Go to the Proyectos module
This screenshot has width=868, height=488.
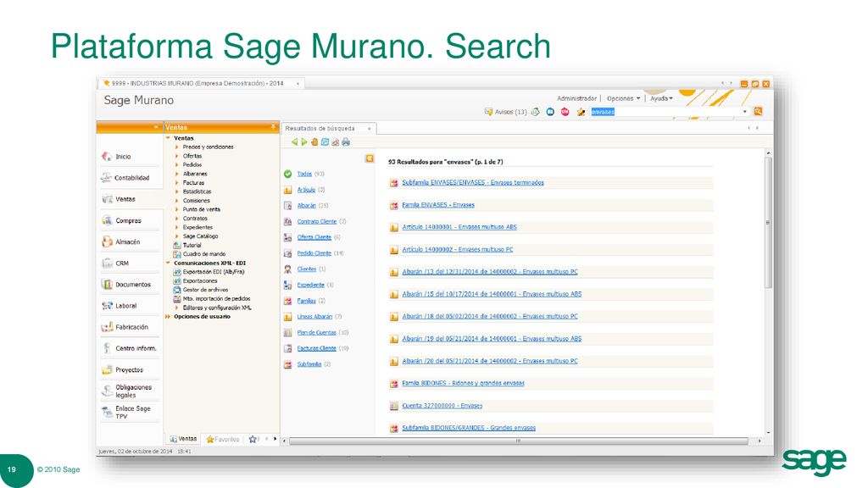point(122,369)
